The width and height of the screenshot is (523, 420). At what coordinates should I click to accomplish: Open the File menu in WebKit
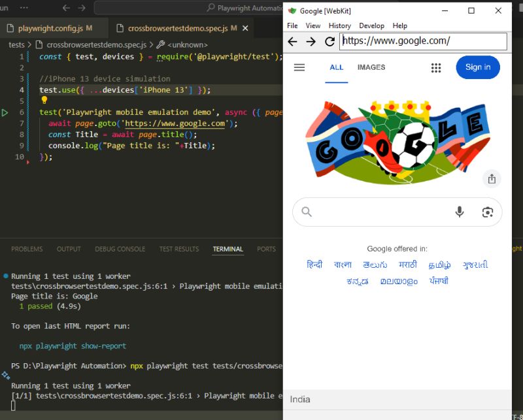pyautogui.click(x=292, y=25)
